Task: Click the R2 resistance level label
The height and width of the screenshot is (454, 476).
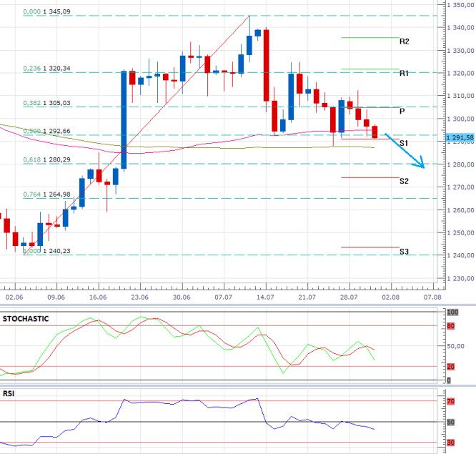Action: [x=404, y=41]
